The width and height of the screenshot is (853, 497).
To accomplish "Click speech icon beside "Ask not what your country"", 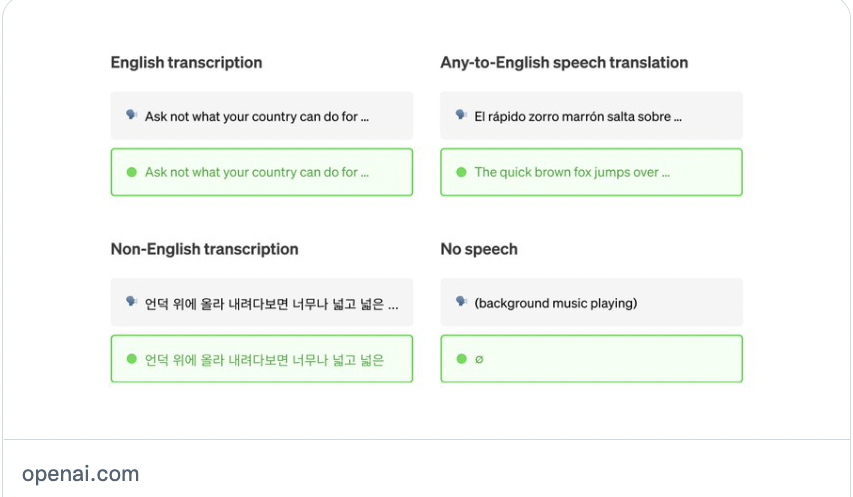I will [131, 115].
